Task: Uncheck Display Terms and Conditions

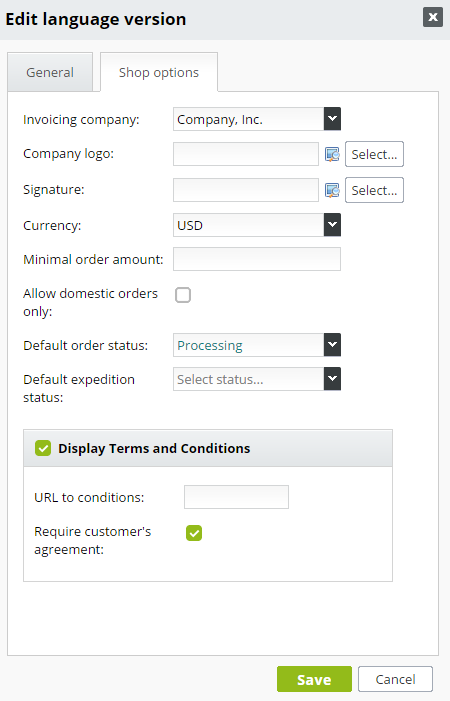Action: (43, 448)
